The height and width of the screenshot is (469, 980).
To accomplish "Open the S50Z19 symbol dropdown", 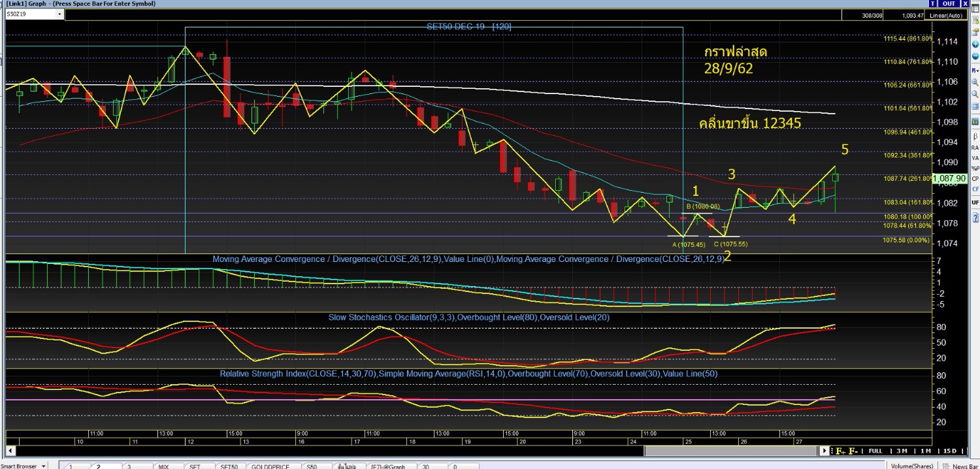I will point(59,13).
